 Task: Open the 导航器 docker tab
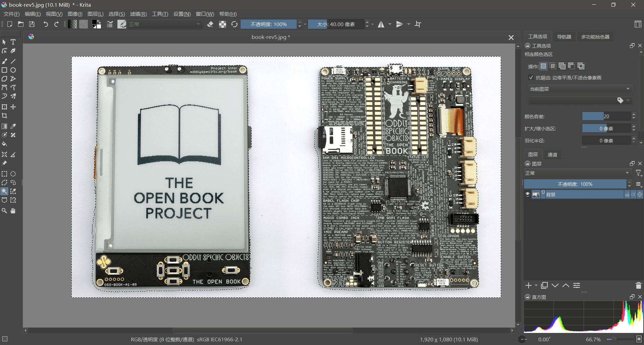(x=564, y=37)
